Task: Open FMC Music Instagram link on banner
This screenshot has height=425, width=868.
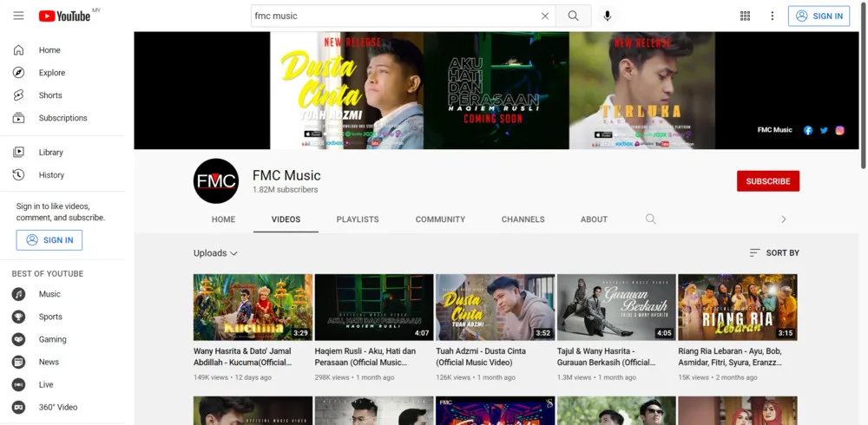Action: [x=839, y=130]
